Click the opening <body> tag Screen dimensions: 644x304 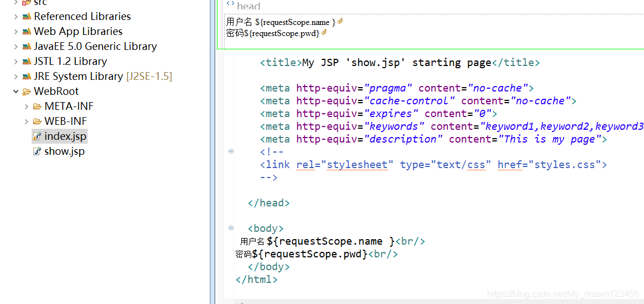click(266, 229)
